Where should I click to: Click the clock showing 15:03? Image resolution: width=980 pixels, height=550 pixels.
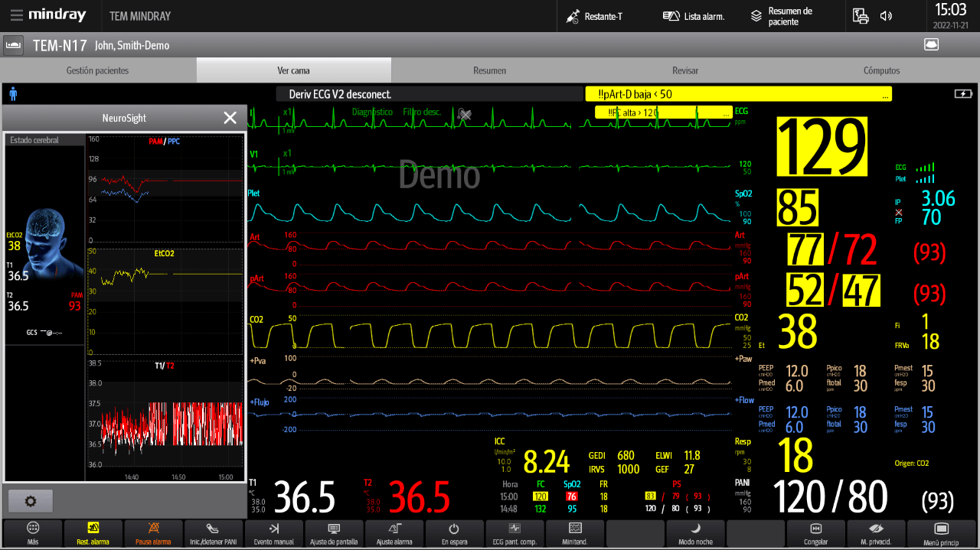951,10
